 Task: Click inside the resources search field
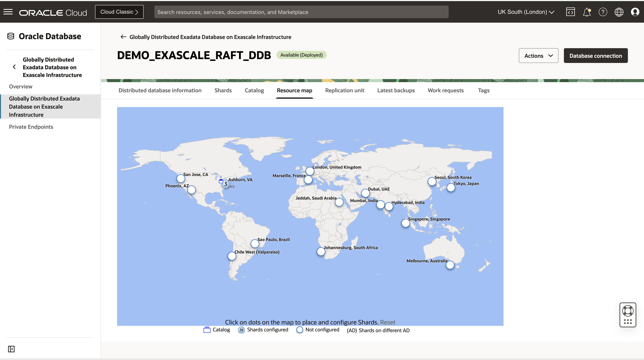(300, 12)
